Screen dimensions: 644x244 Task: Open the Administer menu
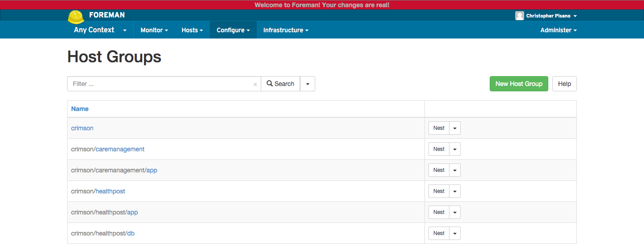click(558, 30)
